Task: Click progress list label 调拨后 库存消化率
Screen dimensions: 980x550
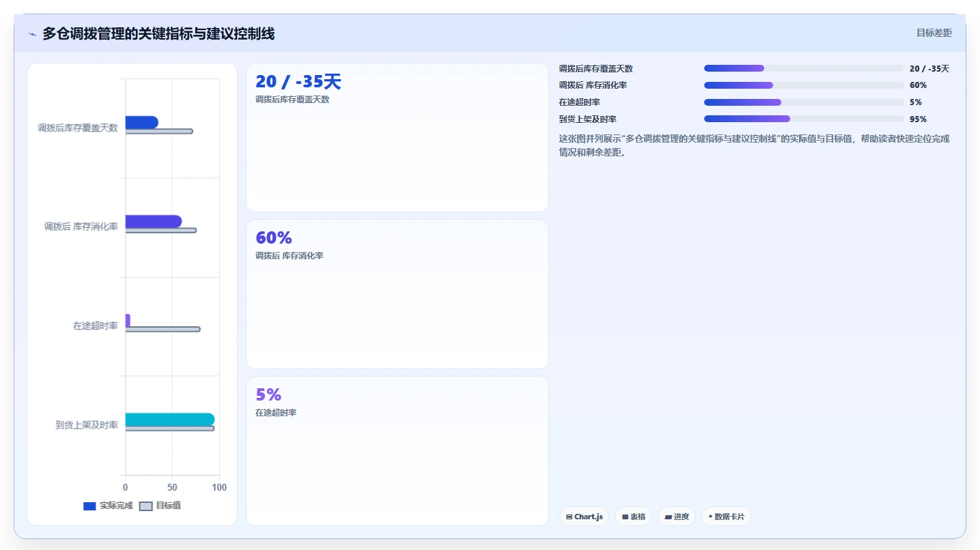Action: [593, 85]
